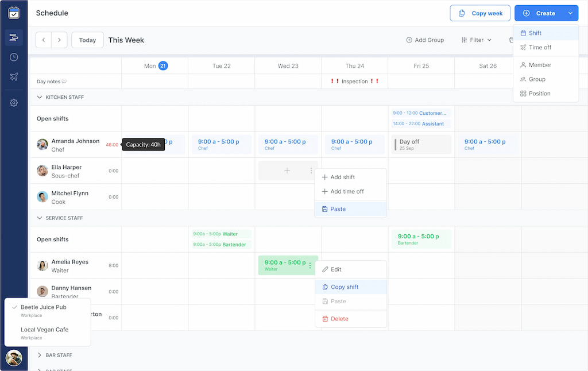Click Amanda Johnson's profile avatar
The width and height of the screenshot is (588, 371).
42,144
